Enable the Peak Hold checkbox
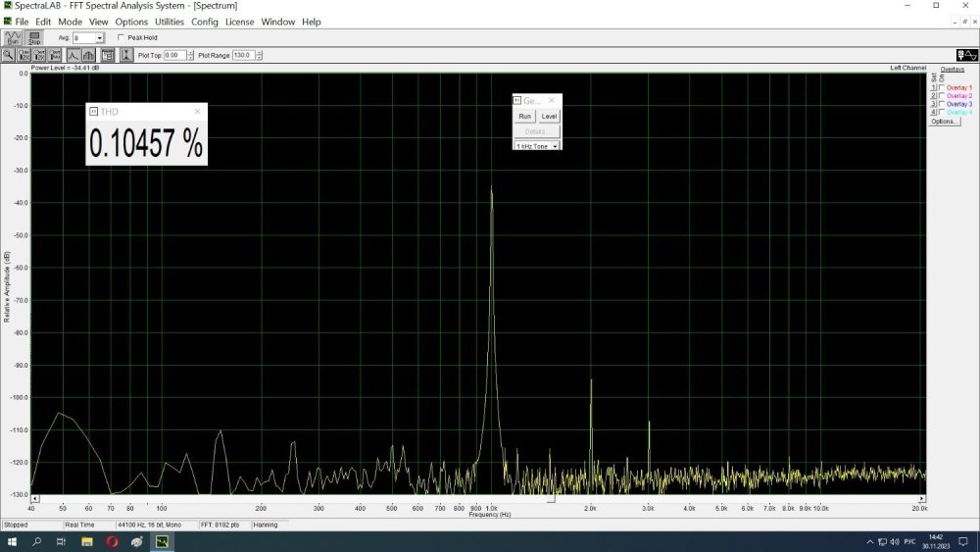Image resolution: width=980 pixels, height=552 pixels. (x=121, y=37)
